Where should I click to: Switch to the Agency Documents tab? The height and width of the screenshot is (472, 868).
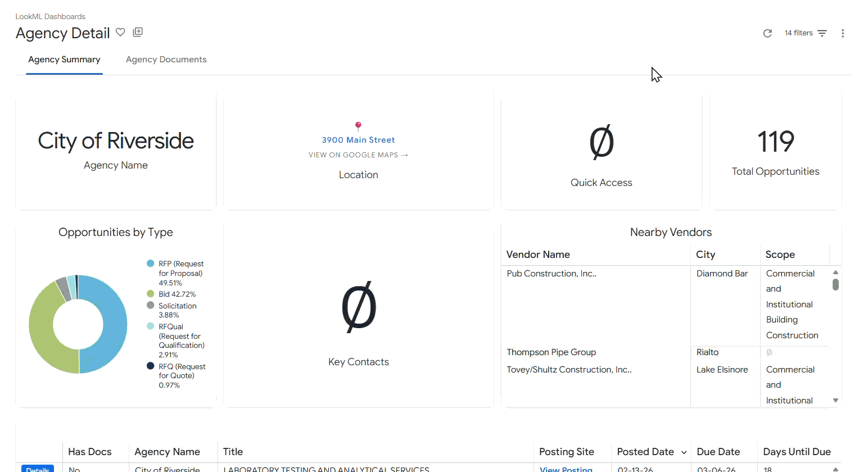(x=166, y=59)
